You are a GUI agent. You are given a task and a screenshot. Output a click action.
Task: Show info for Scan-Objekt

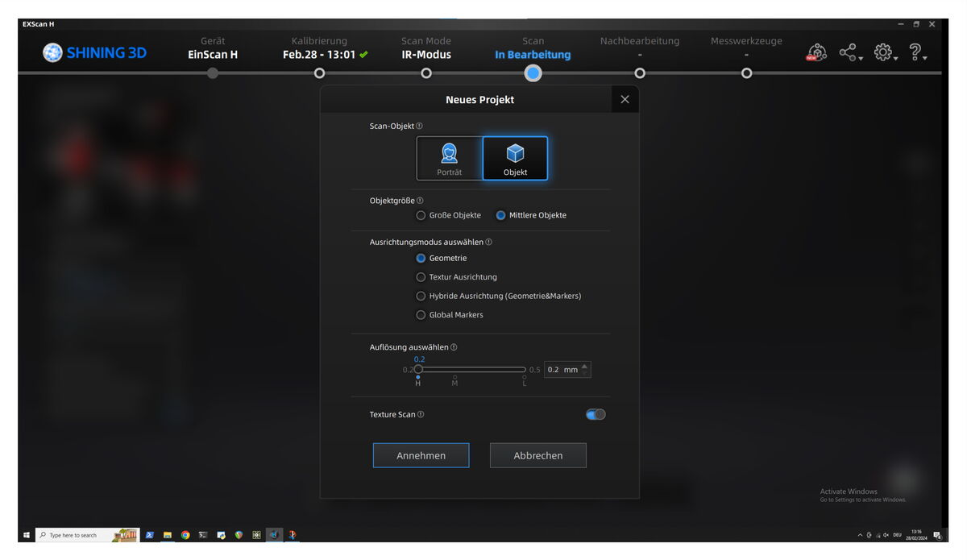click(x=419, y=126)
